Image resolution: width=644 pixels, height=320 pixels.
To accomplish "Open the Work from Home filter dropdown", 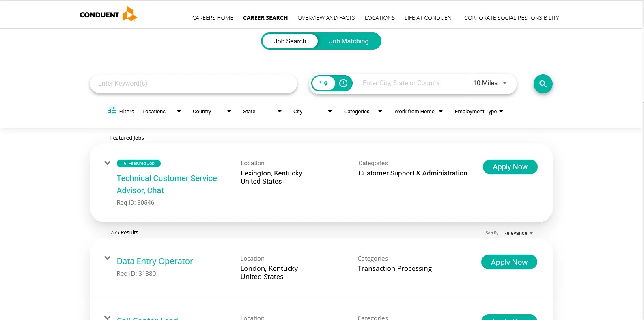I will 418,112.
